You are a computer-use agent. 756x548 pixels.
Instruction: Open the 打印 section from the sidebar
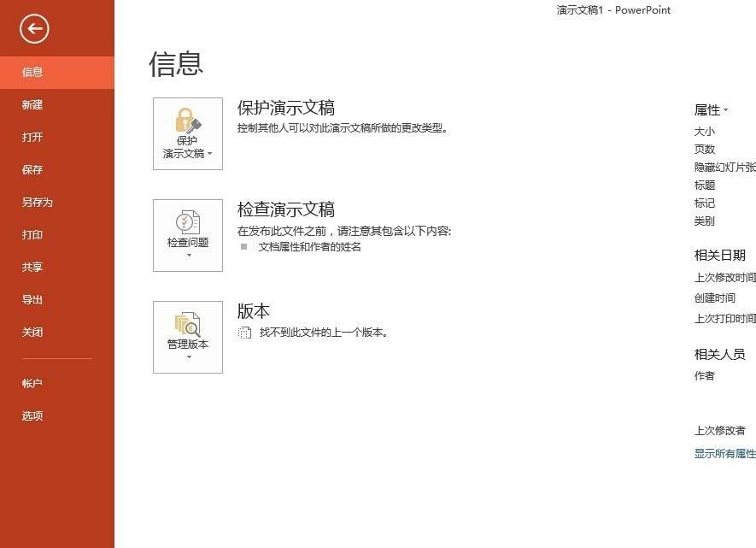pyautogui.click(x=32, y=234)
